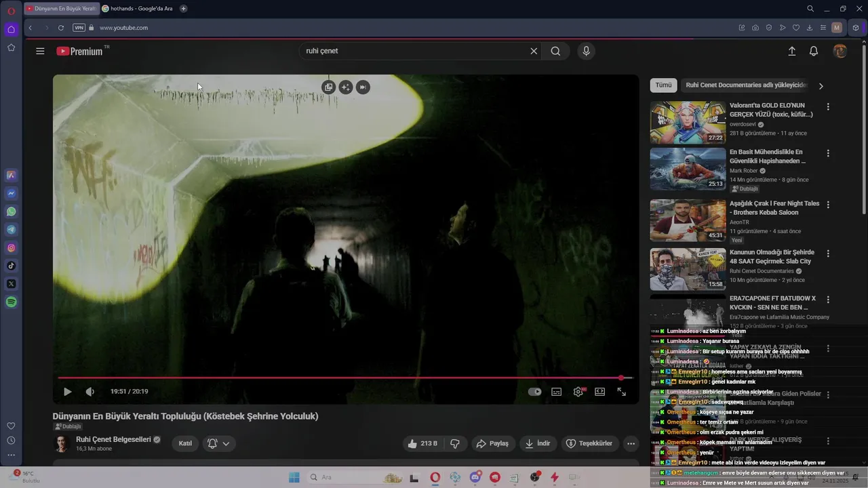Turn on subtitles in the video player
The image size is (868, 488).
pos(556,392)
